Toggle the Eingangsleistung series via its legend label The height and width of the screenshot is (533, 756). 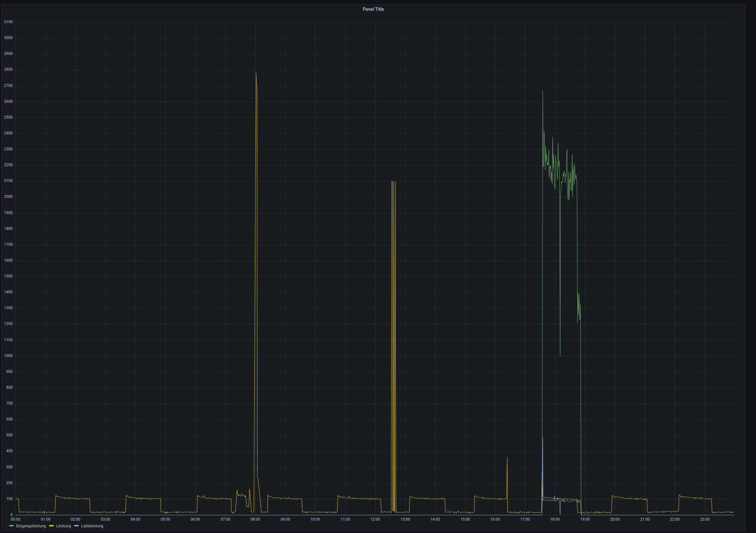coord(31,526)
